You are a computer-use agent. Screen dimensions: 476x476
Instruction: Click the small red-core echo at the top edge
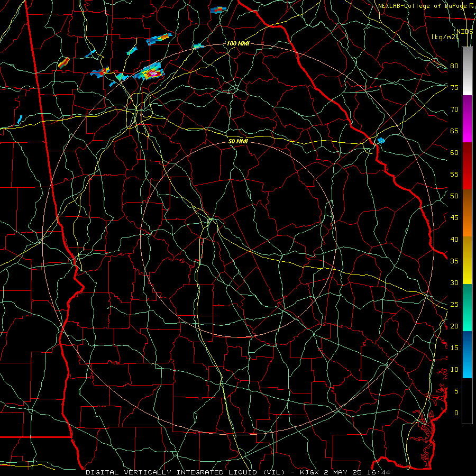(x=218, y=10)
